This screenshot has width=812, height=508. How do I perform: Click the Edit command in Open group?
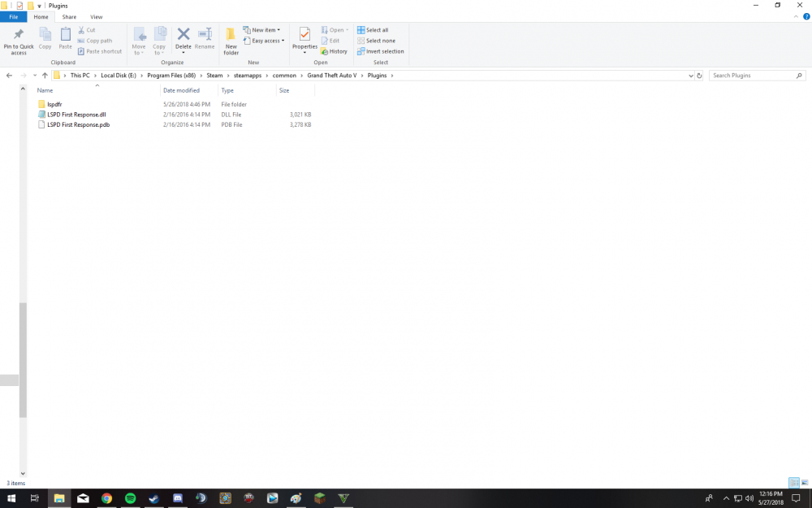click(x=330, y=41)
